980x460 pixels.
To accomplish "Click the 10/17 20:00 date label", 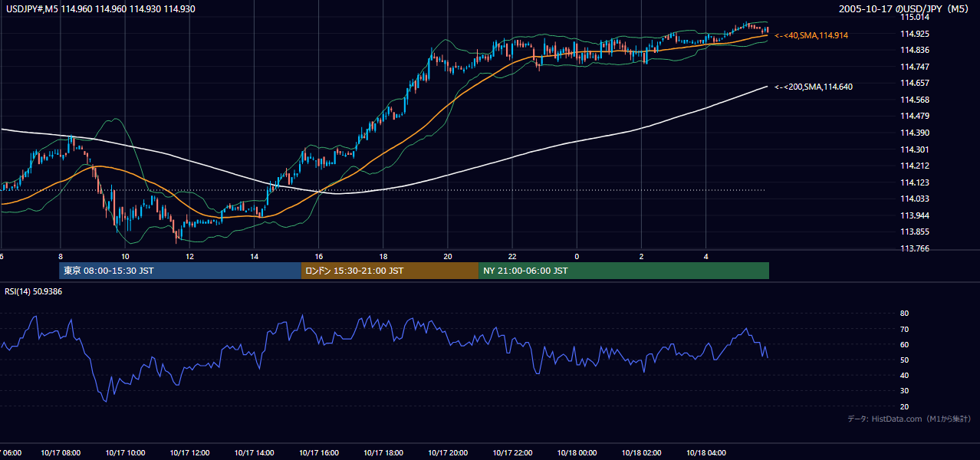I will pyautogui.click(x=448, y=453).
